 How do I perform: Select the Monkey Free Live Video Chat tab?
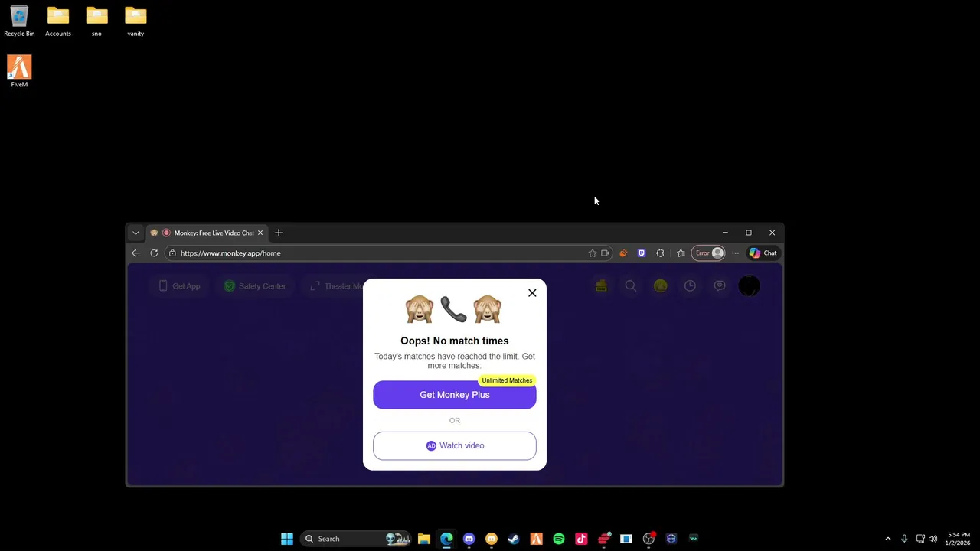tap(207, 233)
